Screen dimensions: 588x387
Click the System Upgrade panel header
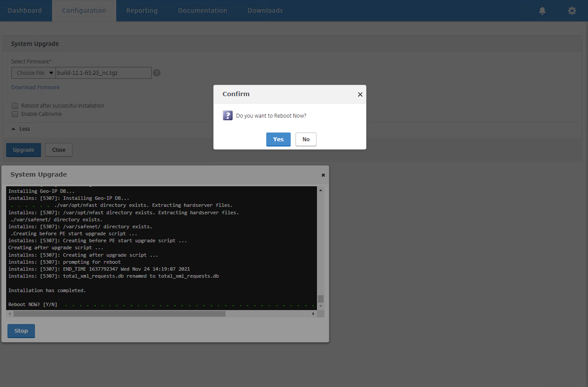[292, 44]
